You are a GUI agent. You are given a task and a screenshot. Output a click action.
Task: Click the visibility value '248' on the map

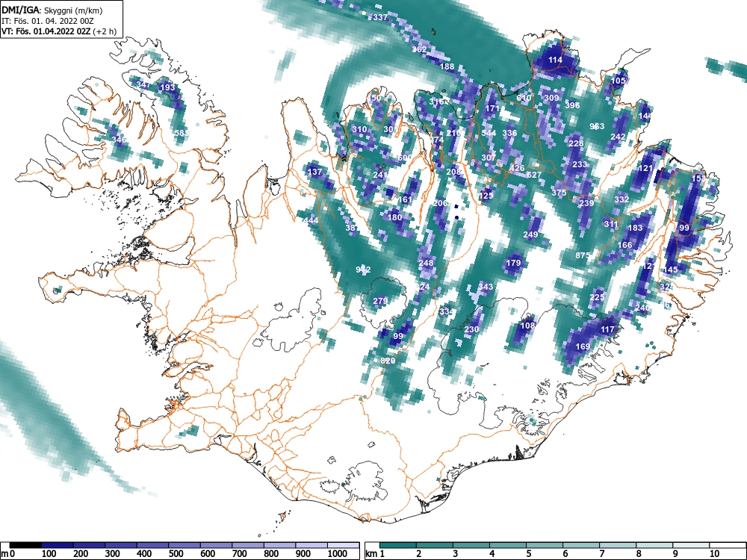426,263
